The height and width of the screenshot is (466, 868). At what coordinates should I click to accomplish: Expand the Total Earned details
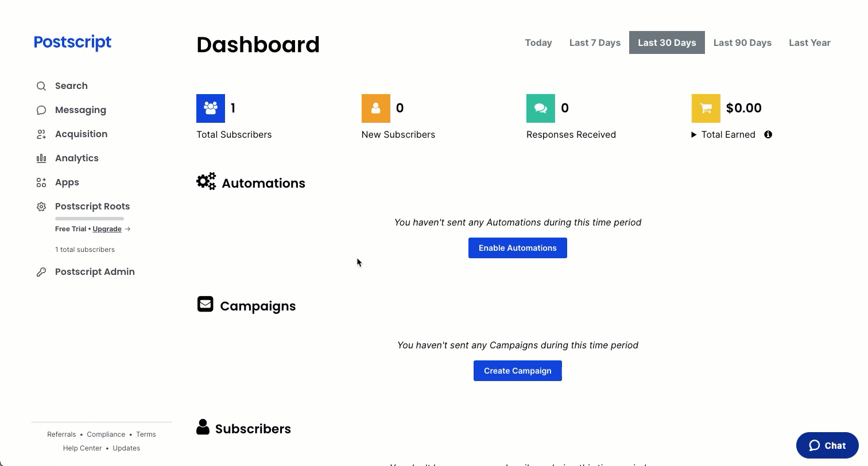[694, 134]
